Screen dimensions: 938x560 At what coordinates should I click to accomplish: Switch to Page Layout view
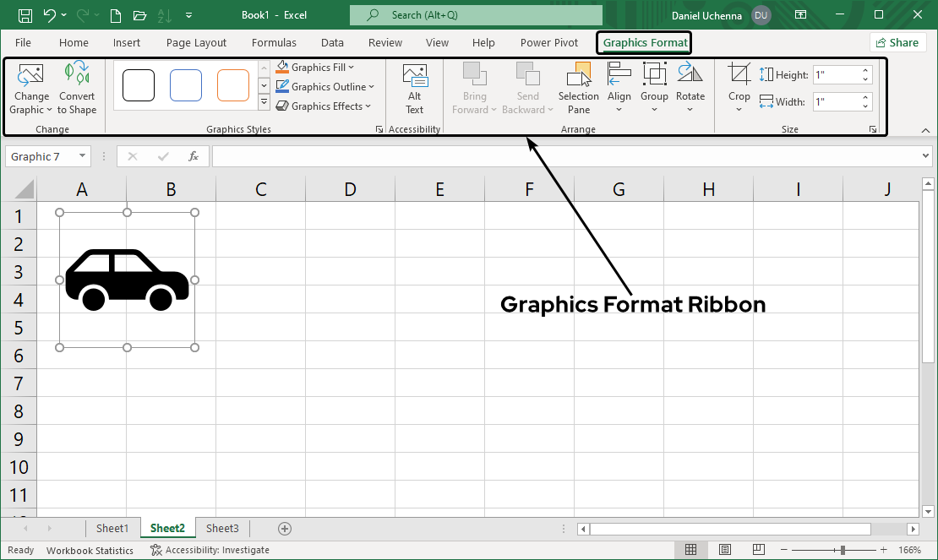tap(724, 550)
